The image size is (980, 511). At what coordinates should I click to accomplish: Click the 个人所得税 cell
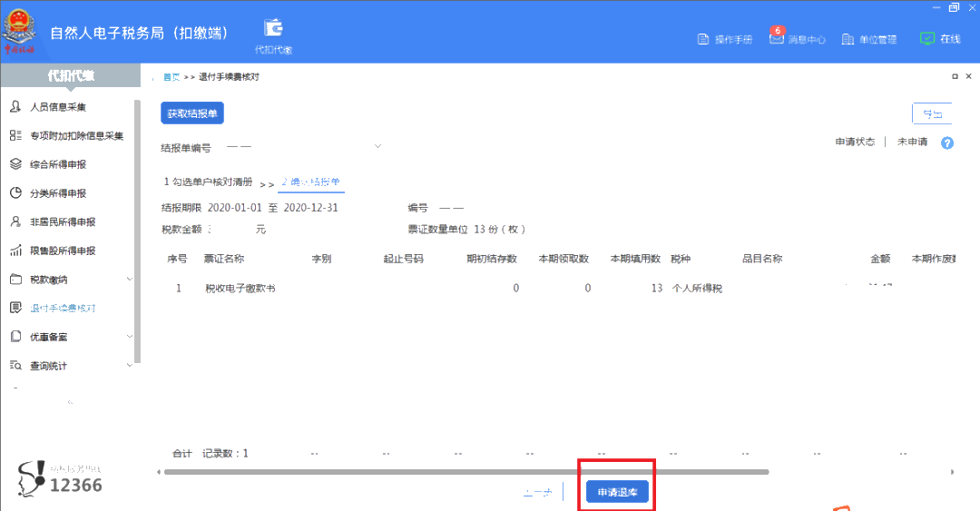click(697, 289)
